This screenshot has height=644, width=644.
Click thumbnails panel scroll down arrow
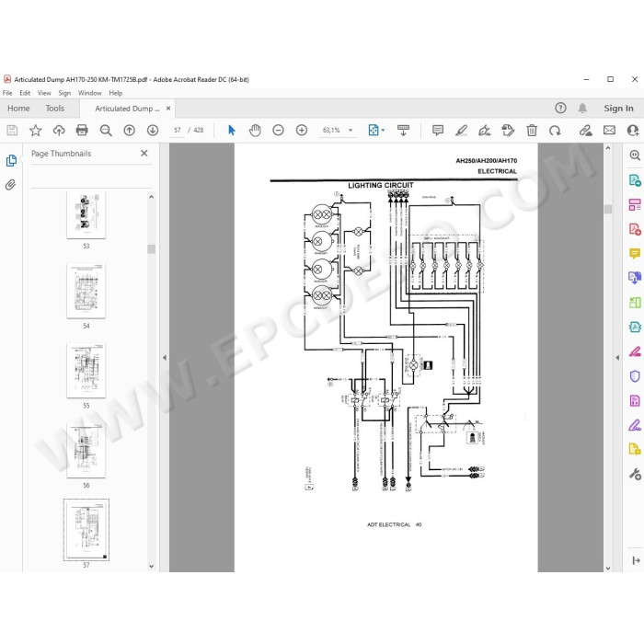151,566
